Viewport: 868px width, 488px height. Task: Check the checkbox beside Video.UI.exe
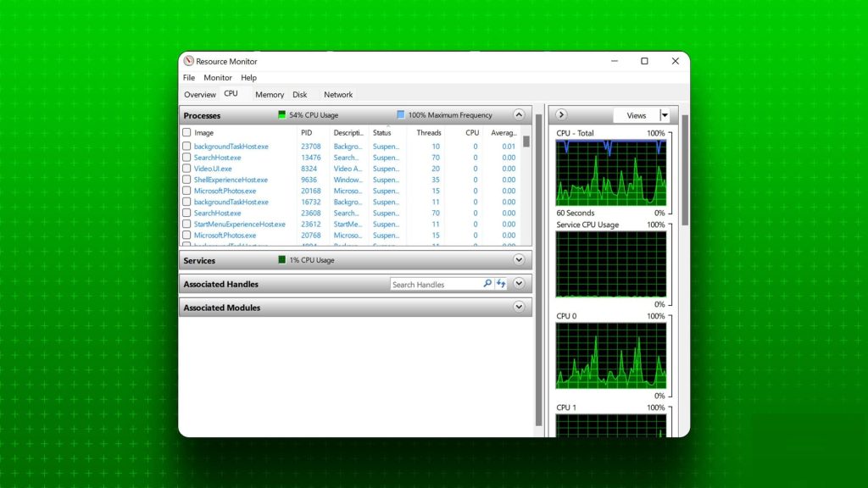click(187, 169)
